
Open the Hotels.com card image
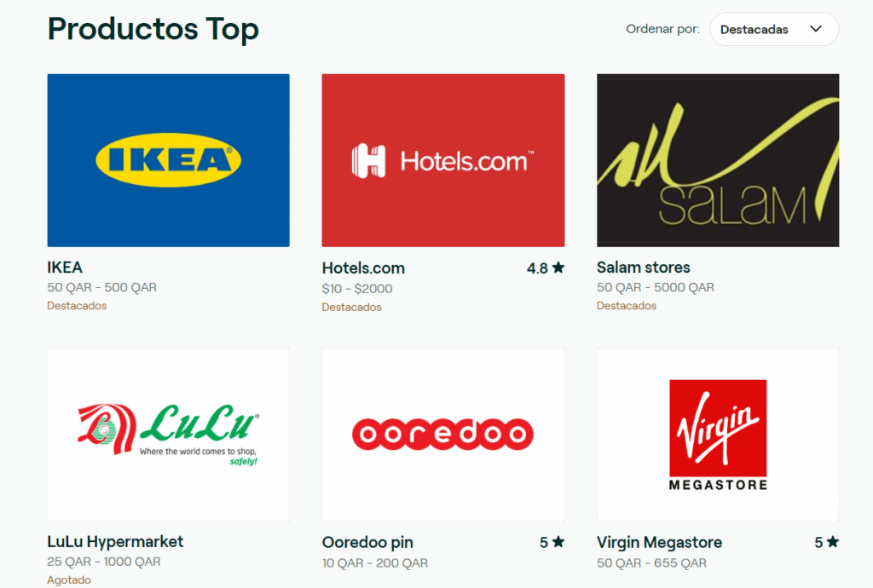[443, 160]
